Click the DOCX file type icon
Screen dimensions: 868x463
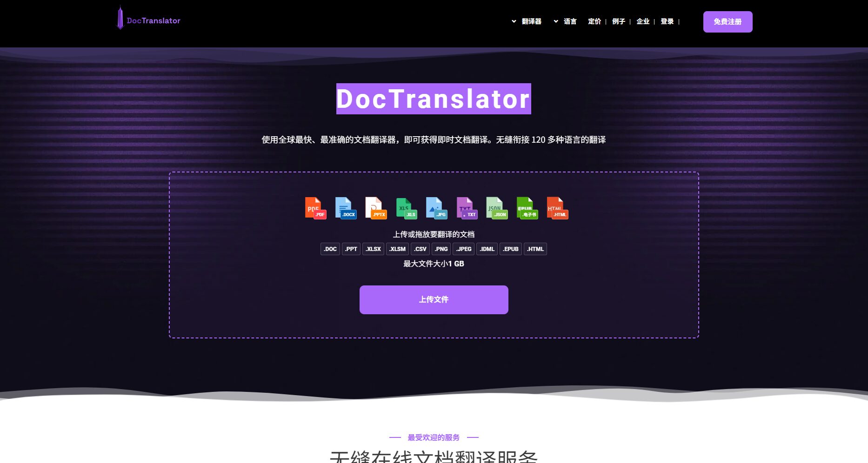coord(346,208)
